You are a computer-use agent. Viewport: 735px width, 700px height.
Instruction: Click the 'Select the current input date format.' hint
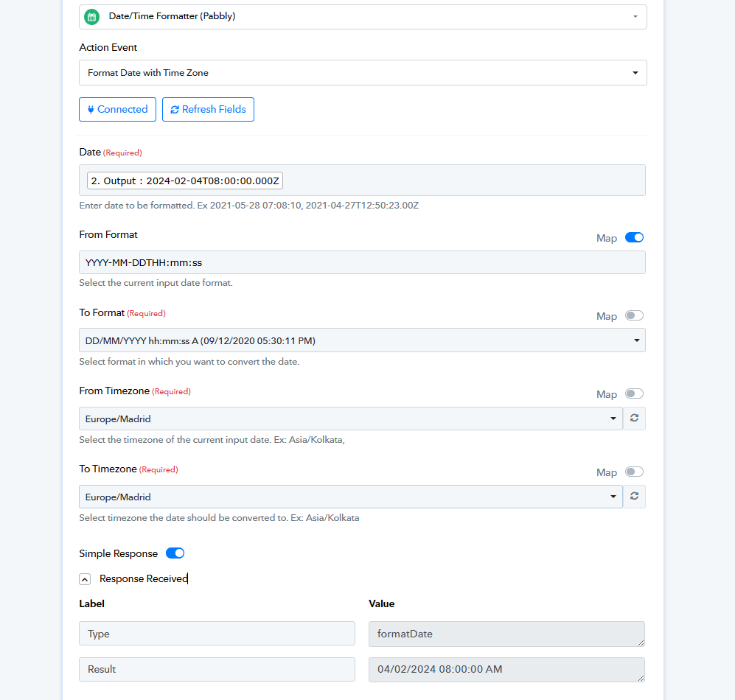[x=156, y=283]
